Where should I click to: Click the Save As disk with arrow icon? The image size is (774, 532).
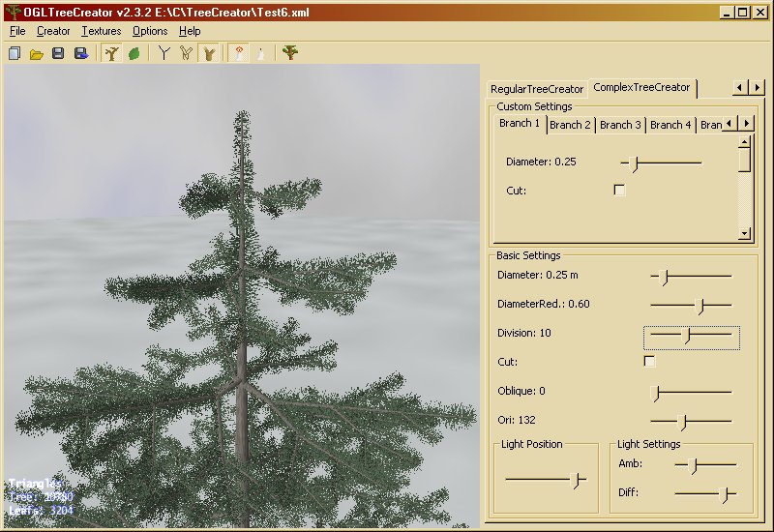pos(80,53)
